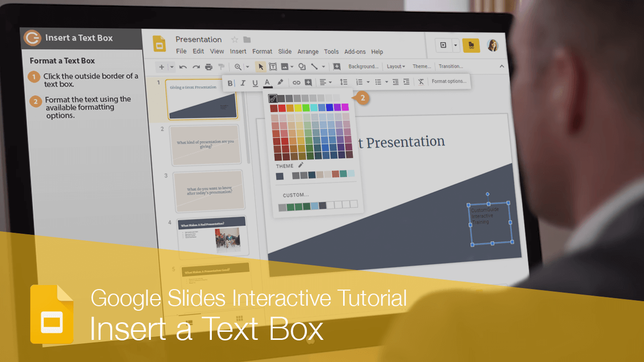Image resolution: width=644 pixels, height=362 pixels.
Task: Click the Insert link icon
Action: 296,83
